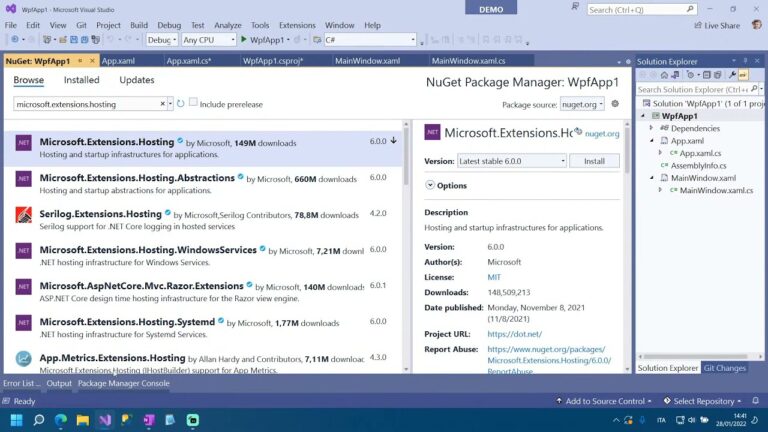Close the NuGet: WpfApp1 tab
The width and height of the screenshot is (768, 432).
tap(92, 61)
